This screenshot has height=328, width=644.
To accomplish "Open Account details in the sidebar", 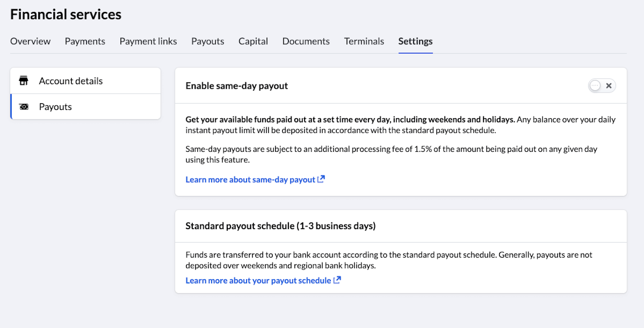I will pos(86,81).
